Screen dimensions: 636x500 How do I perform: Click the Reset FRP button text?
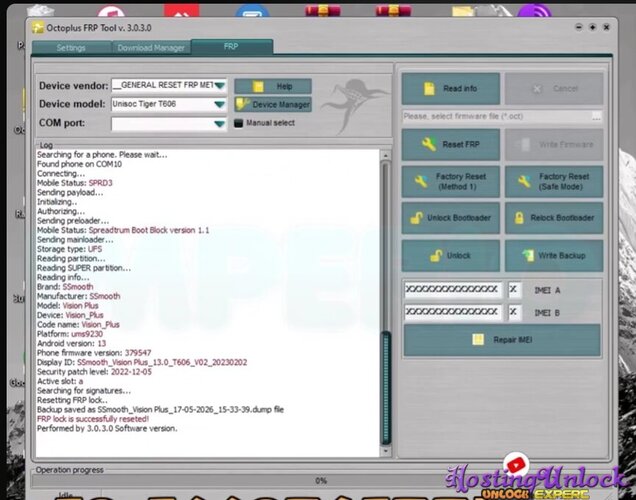(x=461, y=144)
